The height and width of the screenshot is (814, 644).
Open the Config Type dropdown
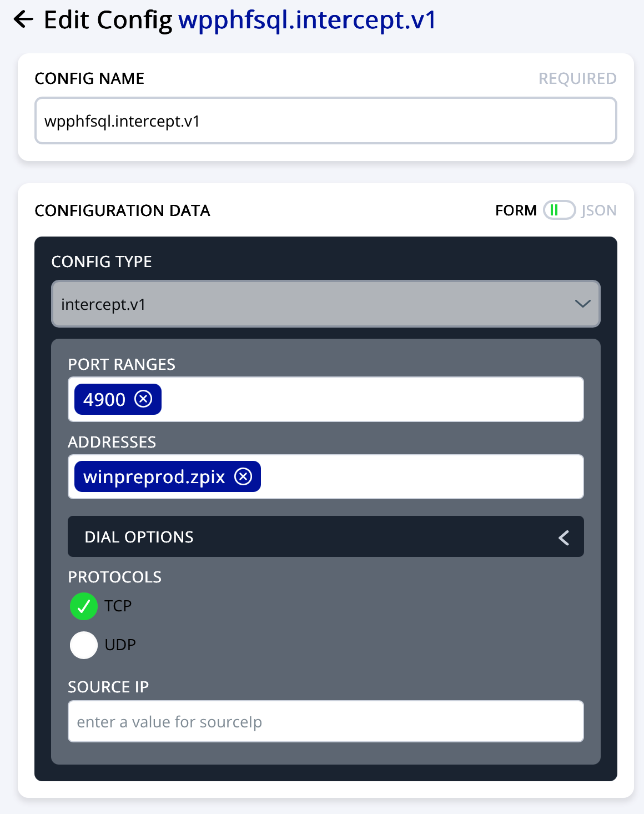click(325, 304)
